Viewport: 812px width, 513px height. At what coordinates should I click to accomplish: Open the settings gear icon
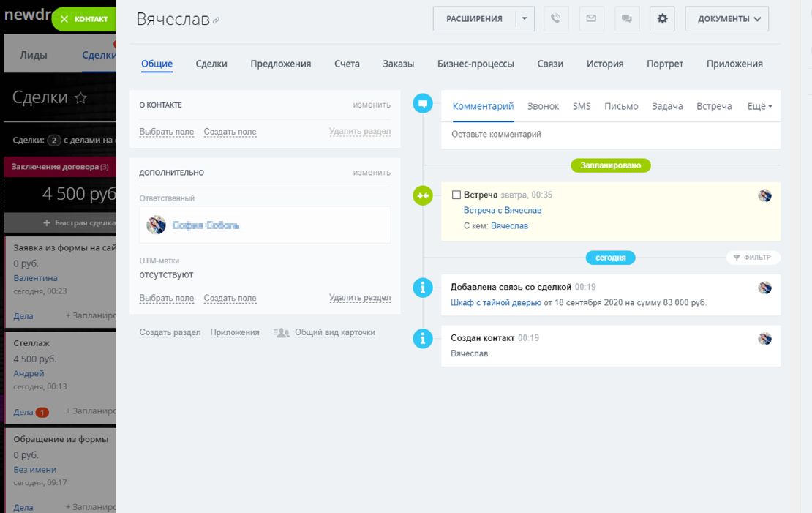coord(662,19)
